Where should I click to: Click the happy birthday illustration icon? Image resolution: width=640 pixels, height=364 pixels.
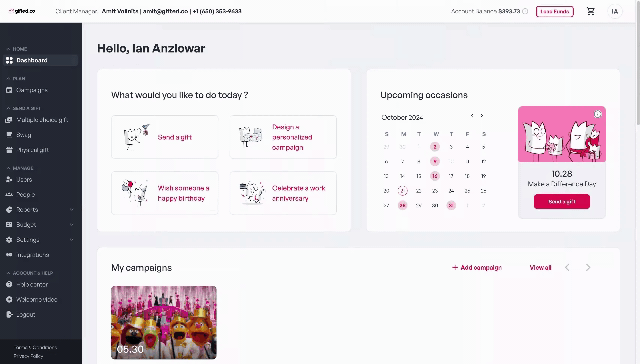[x=135, y=192]
